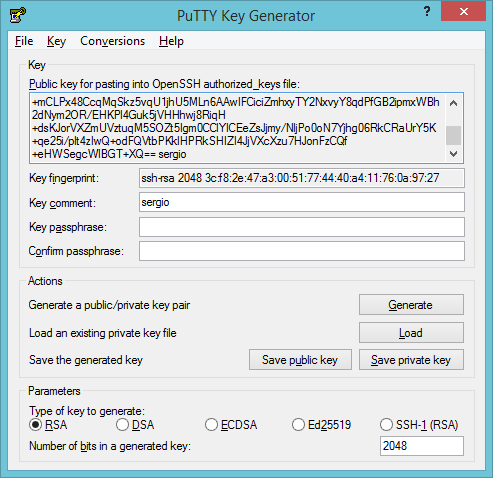
Task: Click the PuTTYgen application icon in title bar
Action: [18, 15]
